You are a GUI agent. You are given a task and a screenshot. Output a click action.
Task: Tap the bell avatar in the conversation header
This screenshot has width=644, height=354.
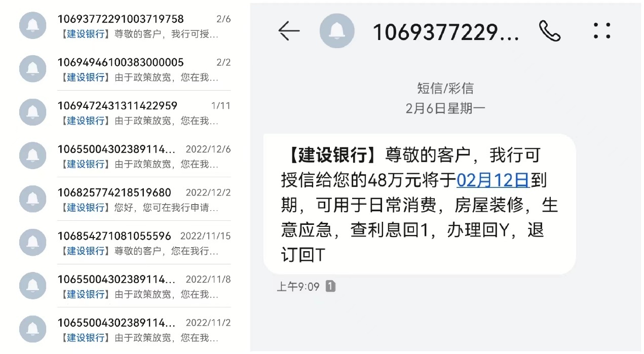coord(337,31)
